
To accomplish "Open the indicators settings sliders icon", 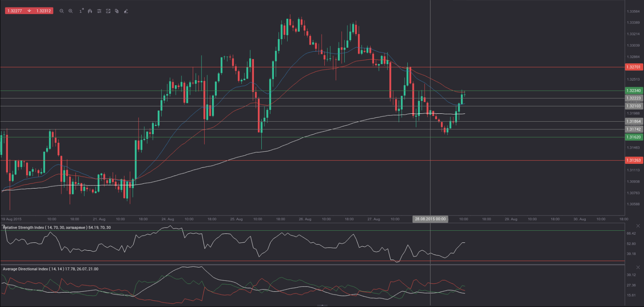I will (99, 11).
